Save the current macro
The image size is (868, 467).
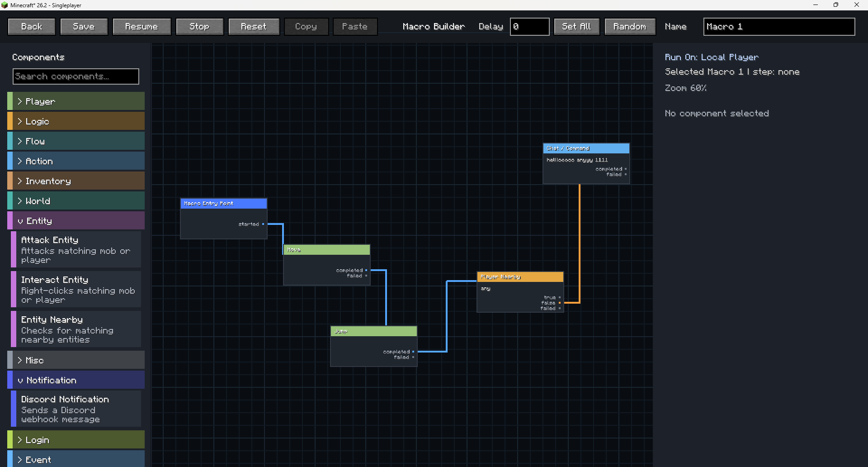84,27
